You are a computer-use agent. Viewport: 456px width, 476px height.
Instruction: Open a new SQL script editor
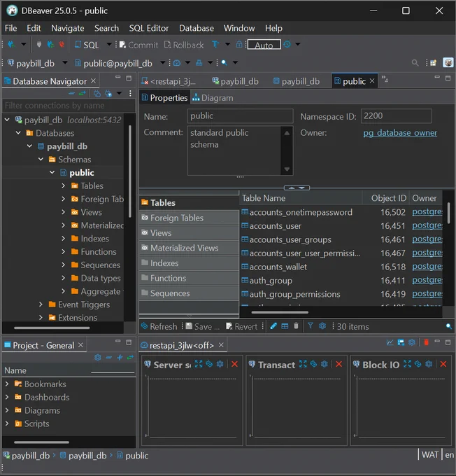87,45
